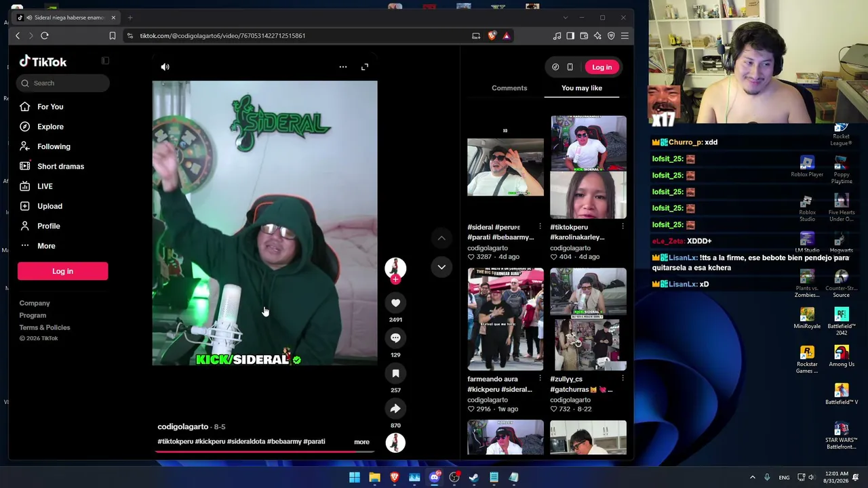
Task: Open the browser hamburger main menu
Action: click(625, 36)
